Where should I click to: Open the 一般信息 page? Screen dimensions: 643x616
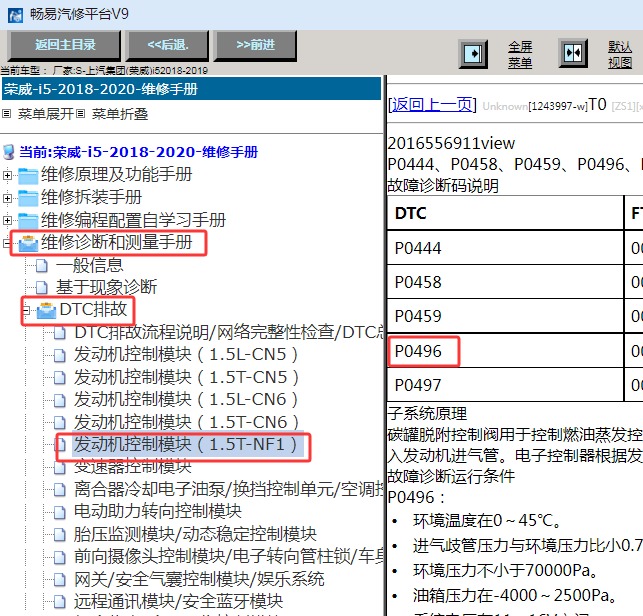[x=89, y=265]
